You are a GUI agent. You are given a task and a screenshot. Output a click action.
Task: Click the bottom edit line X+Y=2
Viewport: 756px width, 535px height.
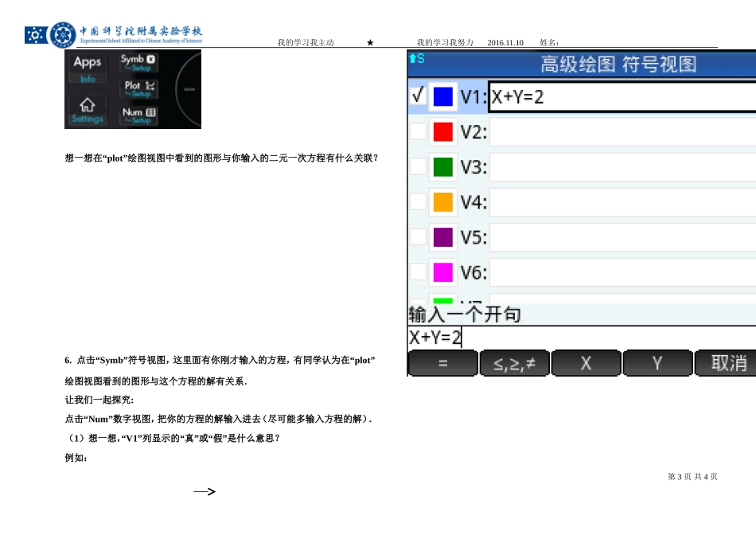pyautogui.click(x=582, y=338)
